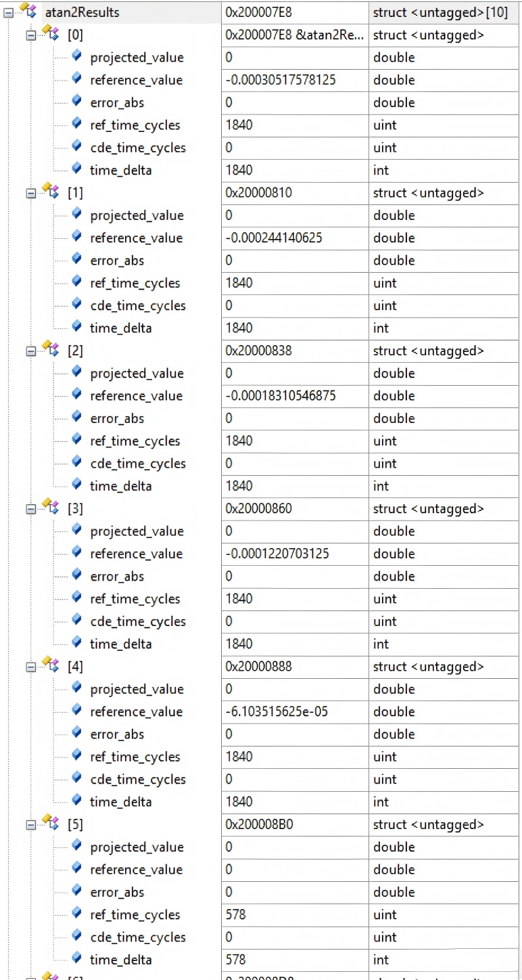The width and height of the screenshot is (522, 980).
Task: Click the struct <untagged>[10] type cell
Action: click(440, 12)
